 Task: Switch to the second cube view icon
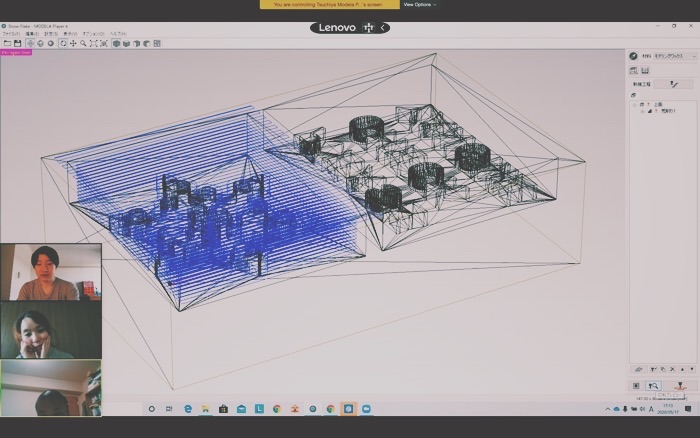tap(126, 43)
